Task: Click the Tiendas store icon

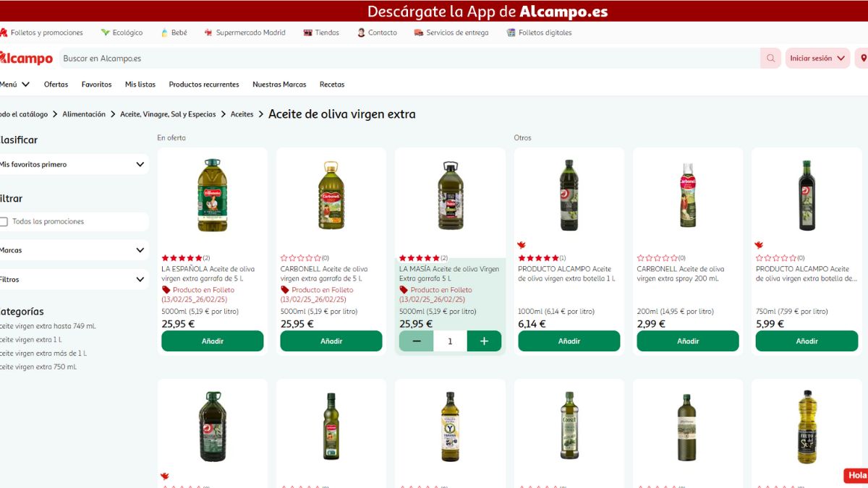Action: [307, 33]
